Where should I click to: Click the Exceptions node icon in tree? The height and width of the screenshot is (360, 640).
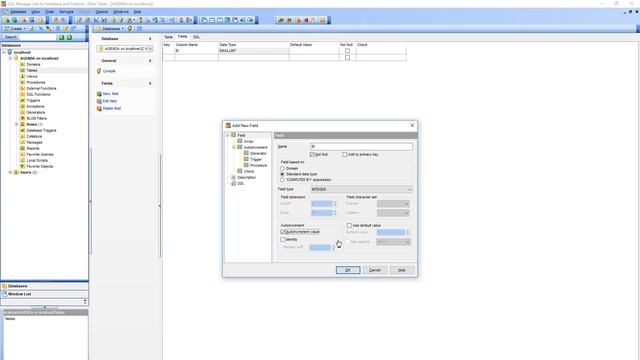tap(23, 106)
